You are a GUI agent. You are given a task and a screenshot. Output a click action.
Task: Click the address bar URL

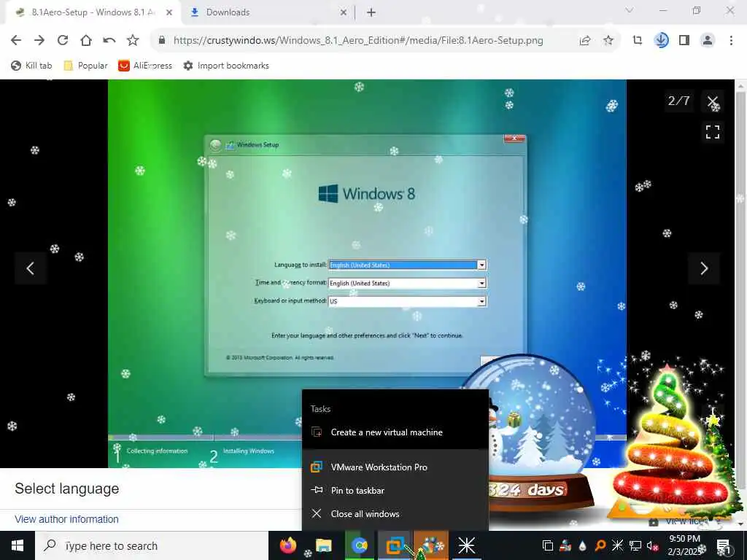point(358,41)
